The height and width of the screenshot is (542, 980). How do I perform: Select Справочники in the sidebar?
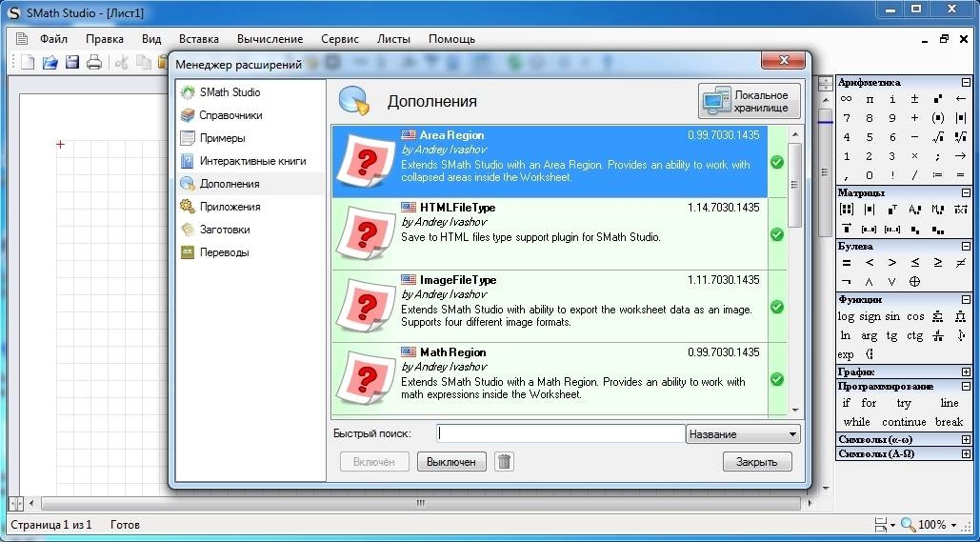(x=230, y=115)
